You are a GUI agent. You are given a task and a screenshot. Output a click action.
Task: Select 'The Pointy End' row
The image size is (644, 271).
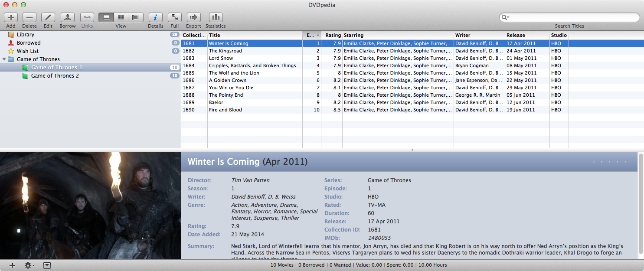click(412, 95)
